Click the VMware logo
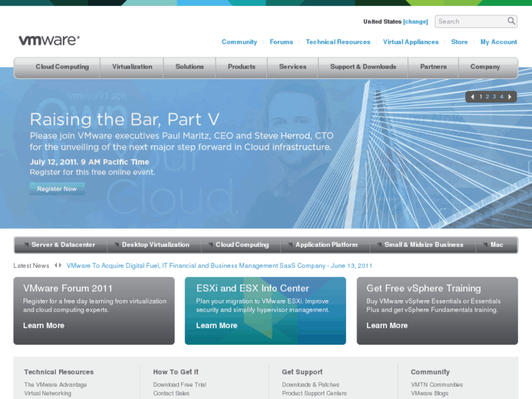Image resolution: width=532 pixels, height=399 pixels. [x=49, y=40]
